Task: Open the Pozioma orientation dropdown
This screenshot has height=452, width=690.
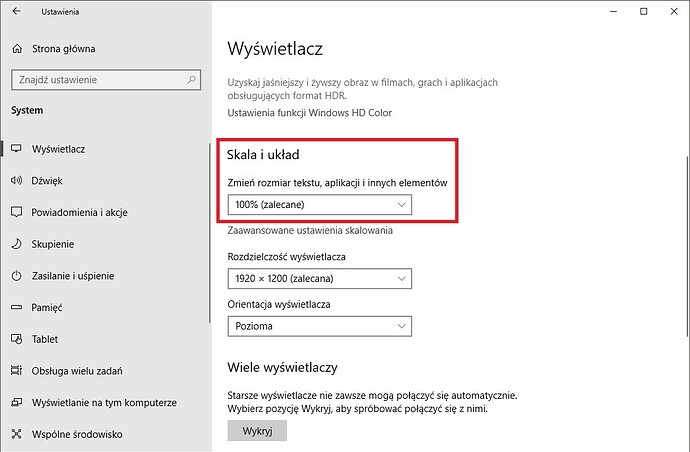Action: pyautogui.click(x=320, y=326)
